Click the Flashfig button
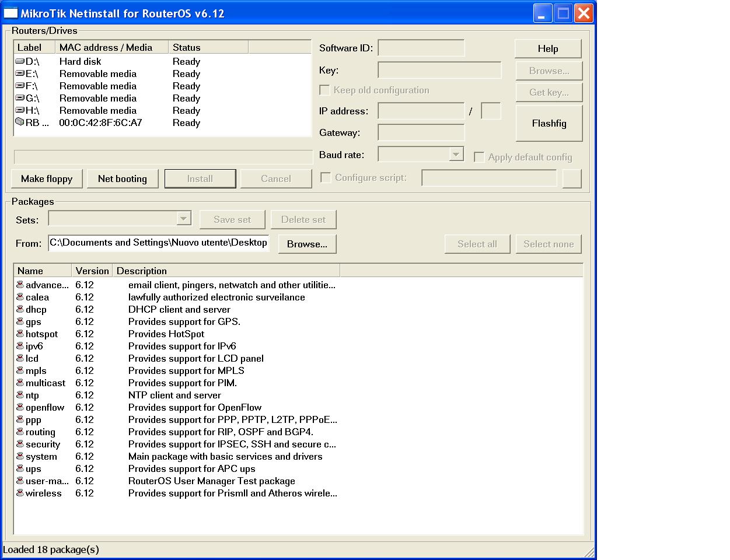Image resolution: width=730 pixels, height=560 pixels. pos(548,123)
